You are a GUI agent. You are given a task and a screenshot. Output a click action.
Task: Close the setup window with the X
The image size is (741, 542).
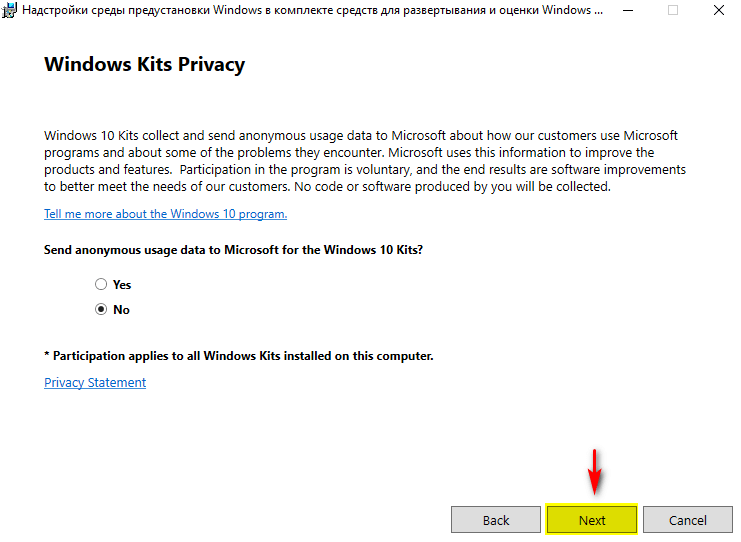tap(718, 11)
